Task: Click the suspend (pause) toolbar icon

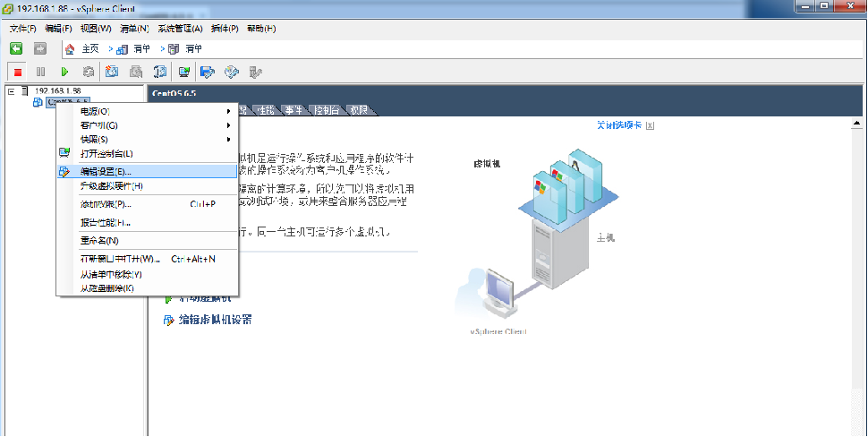Action: click(40, 72)
